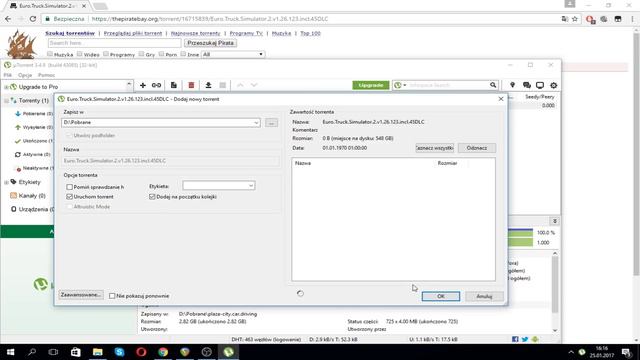
Task: Check Programy filter on Pirate Bay
Action: point(106,54)
